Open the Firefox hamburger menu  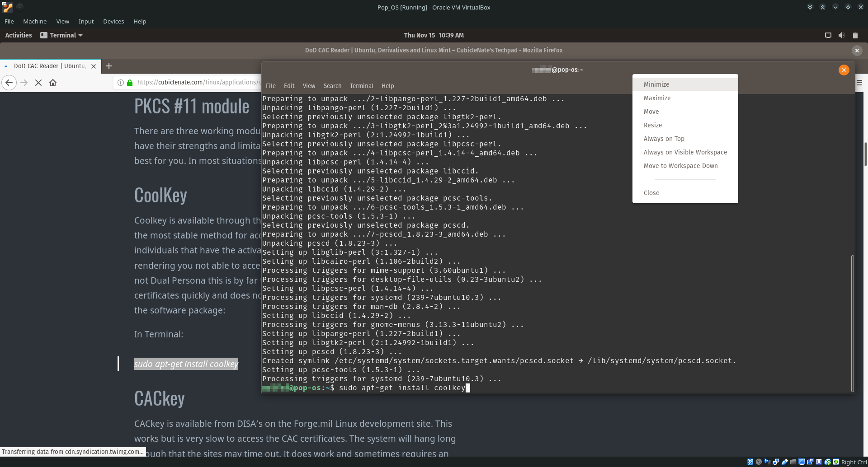[859, 83]
